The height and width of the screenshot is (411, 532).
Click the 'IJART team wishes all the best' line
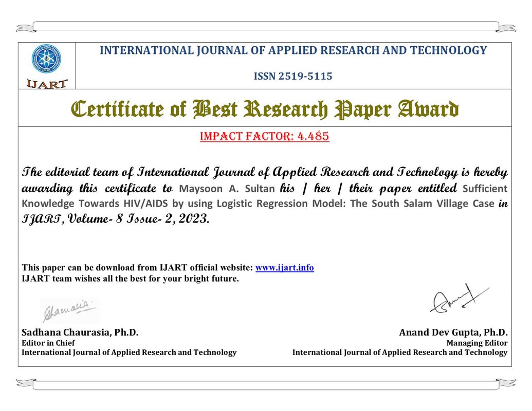(130, 279)
